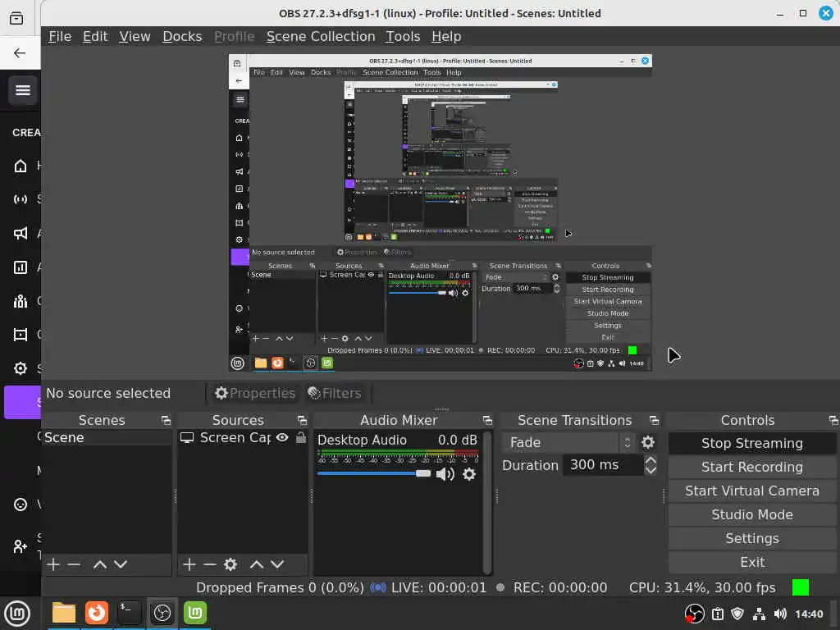The image size is (840, 630).
Task: Click the add-user icon in sidebar
Action: (21, 546)
